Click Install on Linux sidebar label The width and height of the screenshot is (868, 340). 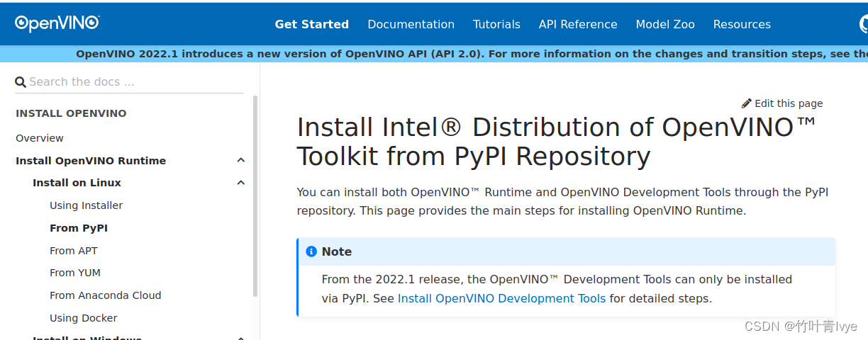[77, 183]
